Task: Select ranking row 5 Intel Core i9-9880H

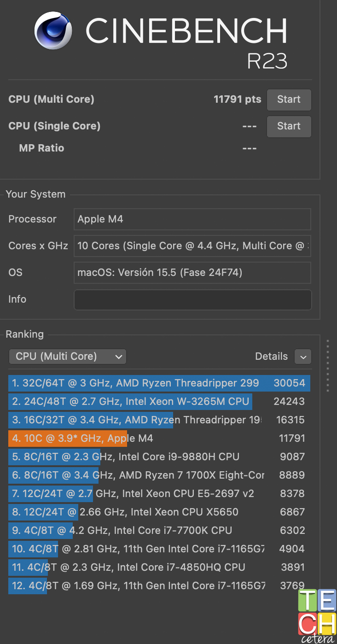Action: 159,457
